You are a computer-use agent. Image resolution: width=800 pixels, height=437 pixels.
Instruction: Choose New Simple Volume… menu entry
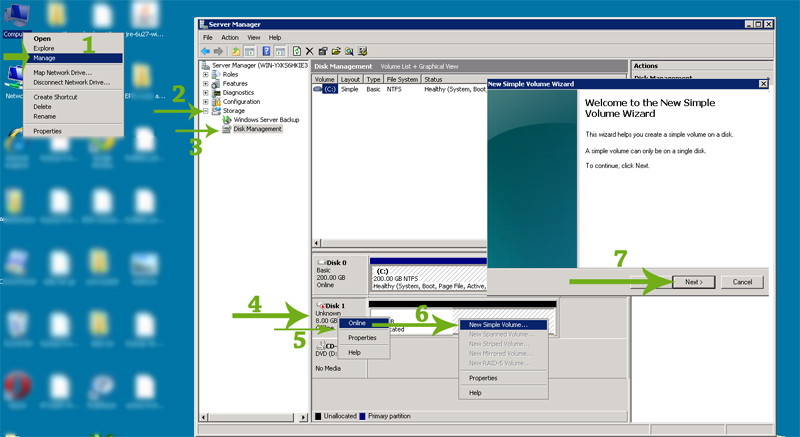503,325
